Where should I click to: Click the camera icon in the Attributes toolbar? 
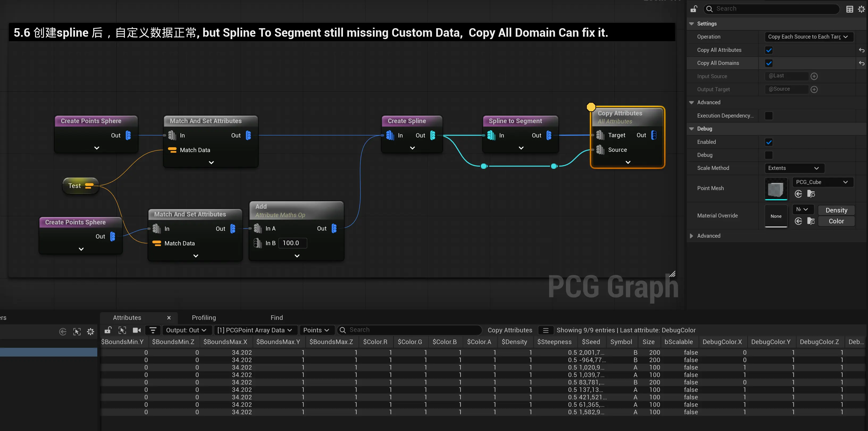tap(137, 330)
